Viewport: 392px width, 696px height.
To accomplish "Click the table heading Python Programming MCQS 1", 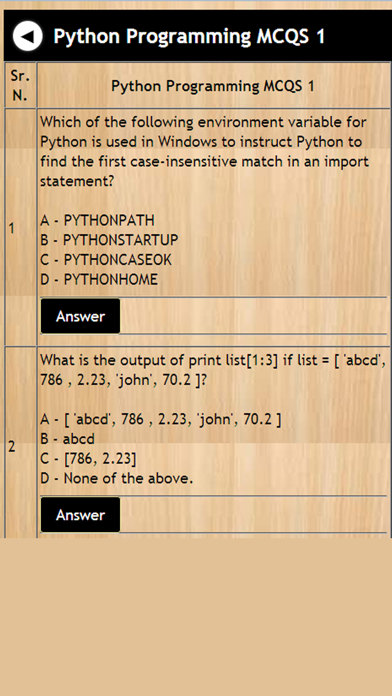I will [x=213, y=86].
